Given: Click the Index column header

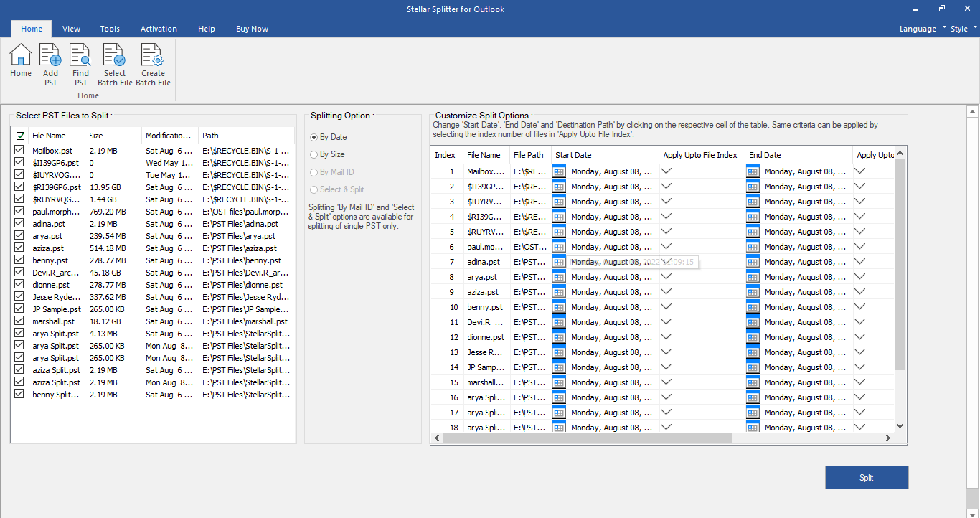Looking at the screenshot, I should pyautogui.click(x=445, y=155).
